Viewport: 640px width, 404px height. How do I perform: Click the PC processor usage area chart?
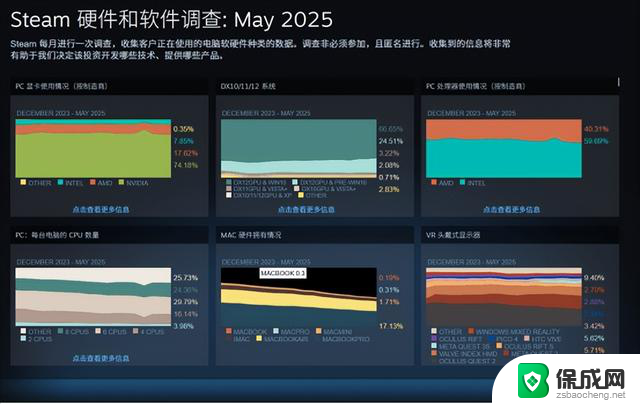pos(504,148)
